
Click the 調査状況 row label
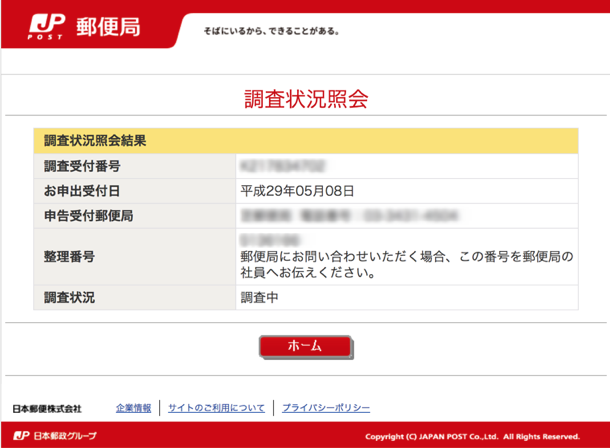[69, 298]
